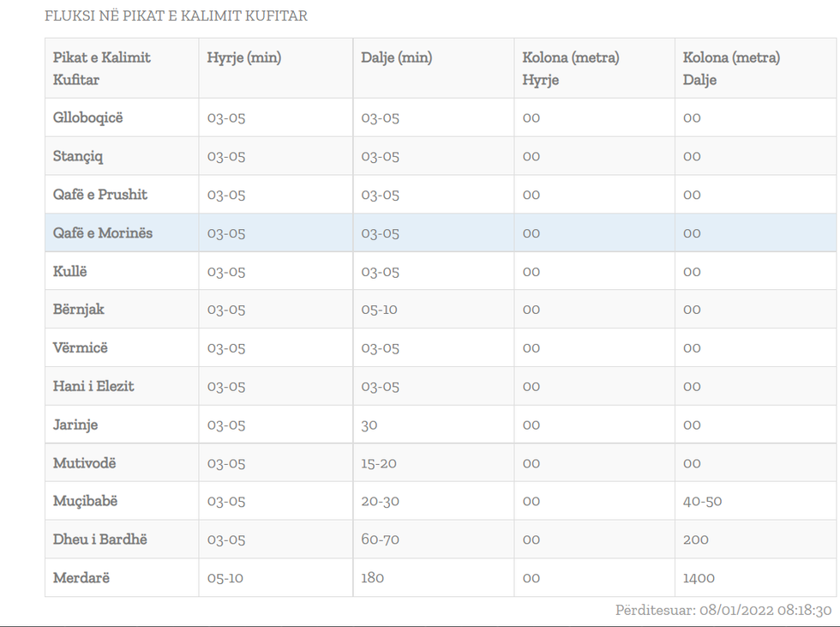Click Merdarë exit column value 1400
The height and width of the screenshot is (627, 840).
699,578
